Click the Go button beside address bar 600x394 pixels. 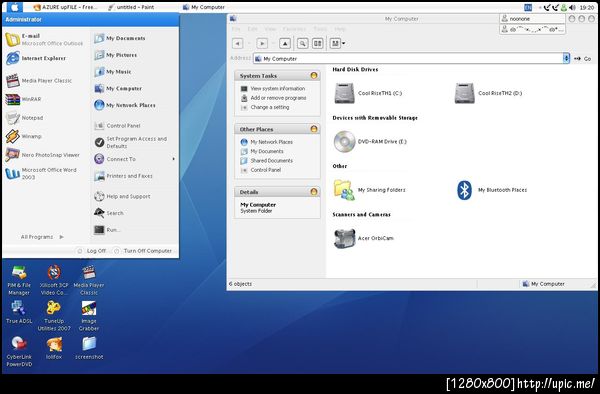point(583,59)
